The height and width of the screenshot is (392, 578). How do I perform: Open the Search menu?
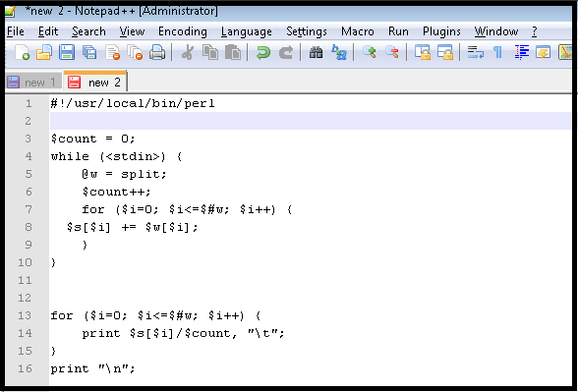pos(88,31)
